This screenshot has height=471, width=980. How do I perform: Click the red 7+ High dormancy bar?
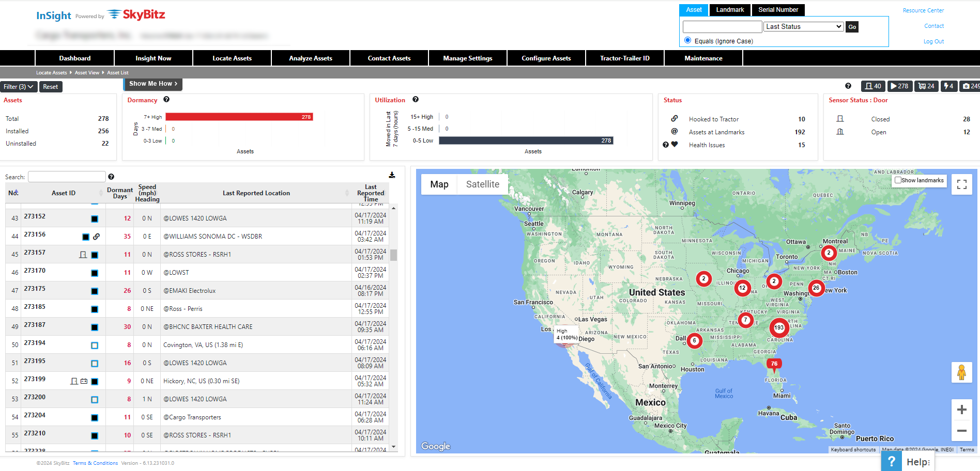239,117
